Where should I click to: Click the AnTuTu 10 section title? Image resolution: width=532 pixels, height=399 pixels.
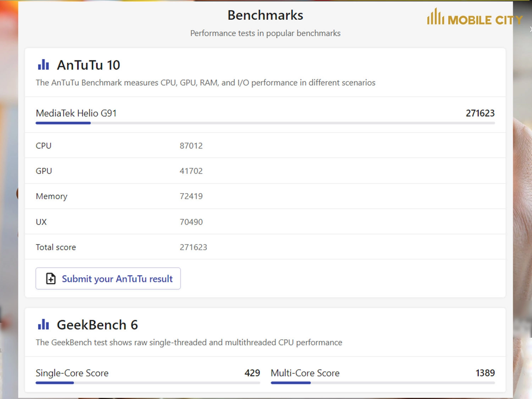pyautogui.click(x=89, y=65)
